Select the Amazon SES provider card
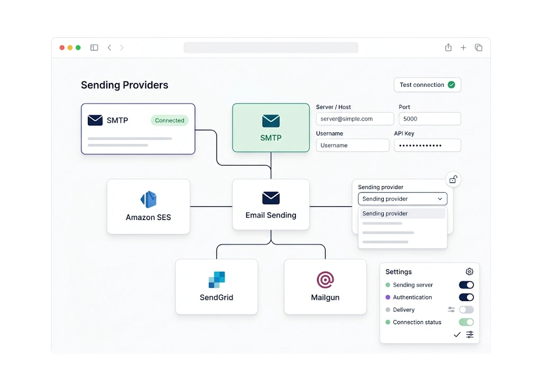Viewport: 542px width, 392px height. tap(148, 206)
